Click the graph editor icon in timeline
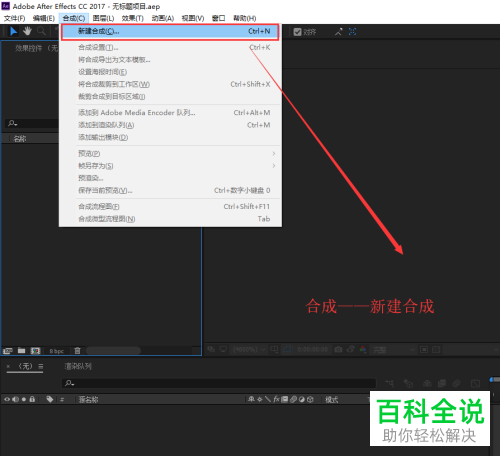The width and height of the screenshot is (500, 456). (x=475, y=383)
